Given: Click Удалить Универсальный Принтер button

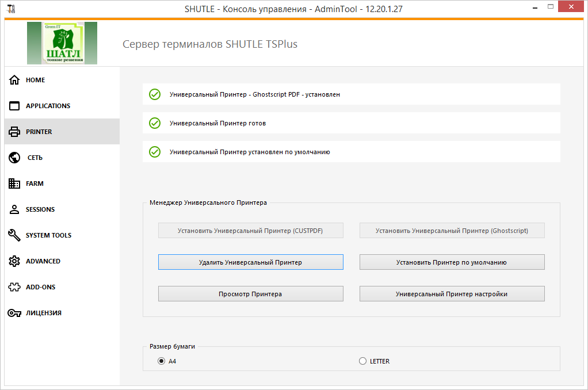Looking at the screenshot, I should click(250, 262).
